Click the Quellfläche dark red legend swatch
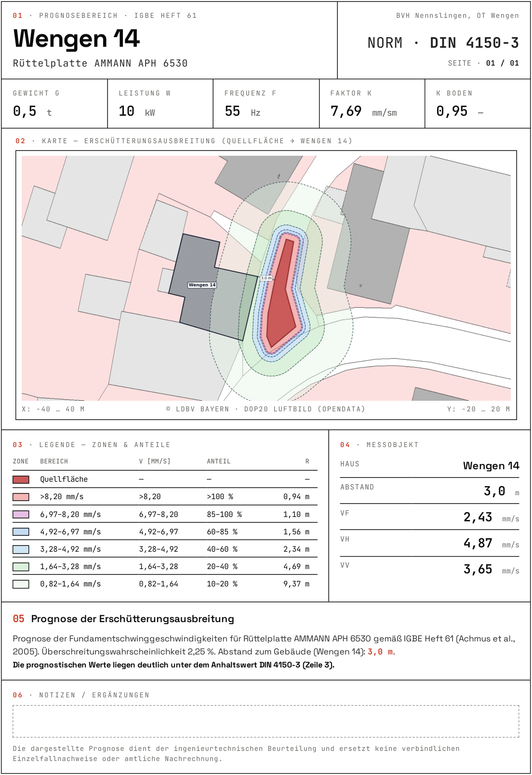 click(x=21, y=479)
